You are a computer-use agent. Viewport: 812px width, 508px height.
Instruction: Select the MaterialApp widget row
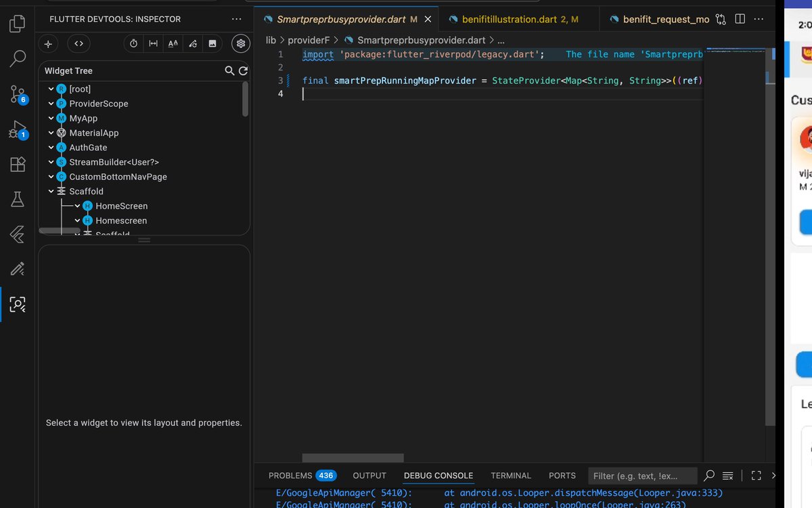pyautogui.click(x=93, y=133)
